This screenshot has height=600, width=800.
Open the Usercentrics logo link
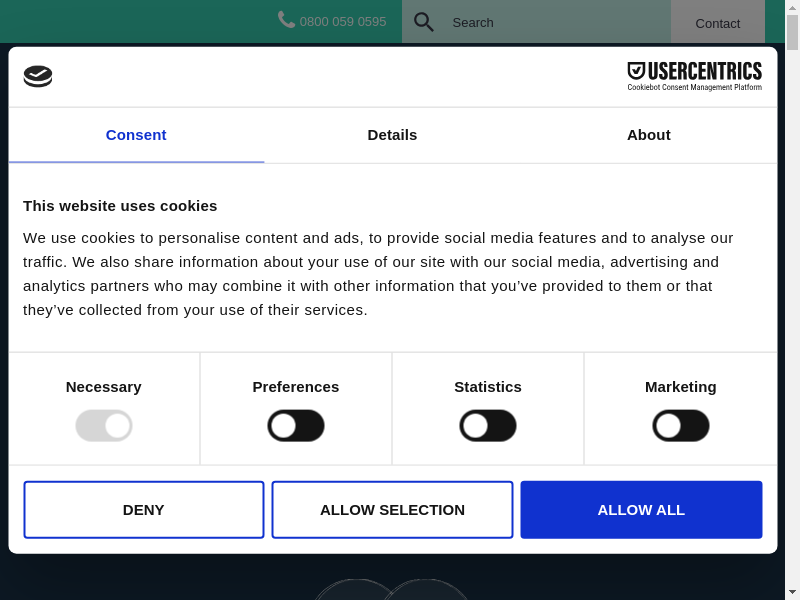tap(694, 76)
